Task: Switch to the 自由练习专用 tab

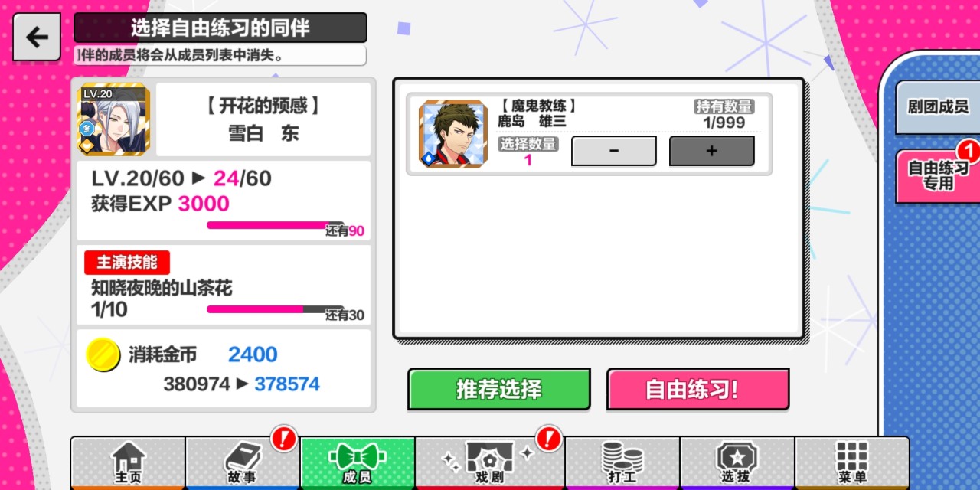Action: [938, 176]
